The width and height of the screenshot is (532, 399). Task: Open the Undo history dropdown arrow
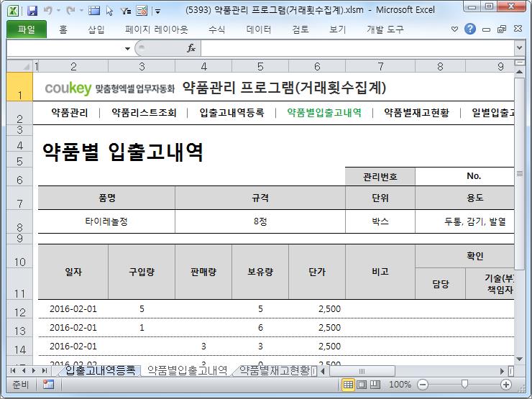58,11
